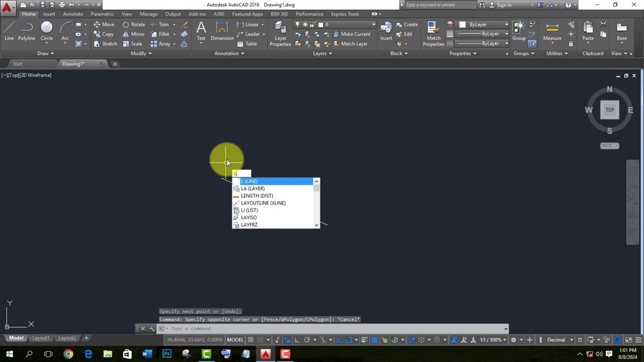
Task: Choose the Move tool
Action: tap(104, 25)
